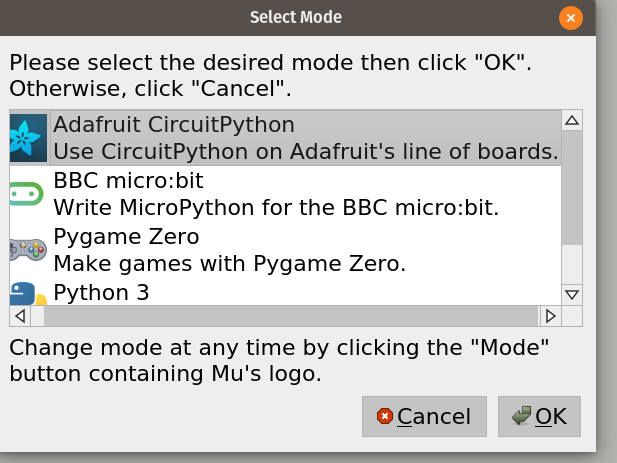The image size is (617, 463).
Task: Click "Write MicroPython for the BBC micro:bit" description
Action: tap(275, 208)
